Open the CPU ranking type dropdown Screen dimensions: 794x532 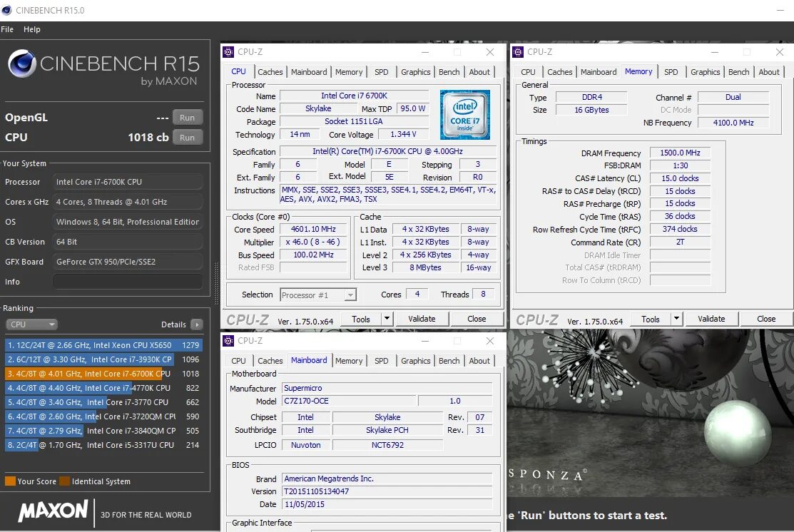coord(31,324)
